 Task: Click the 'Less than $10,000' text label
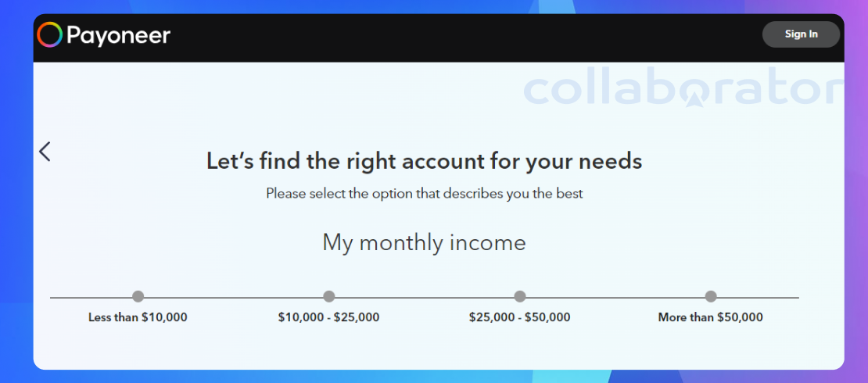tap(138, 317)
